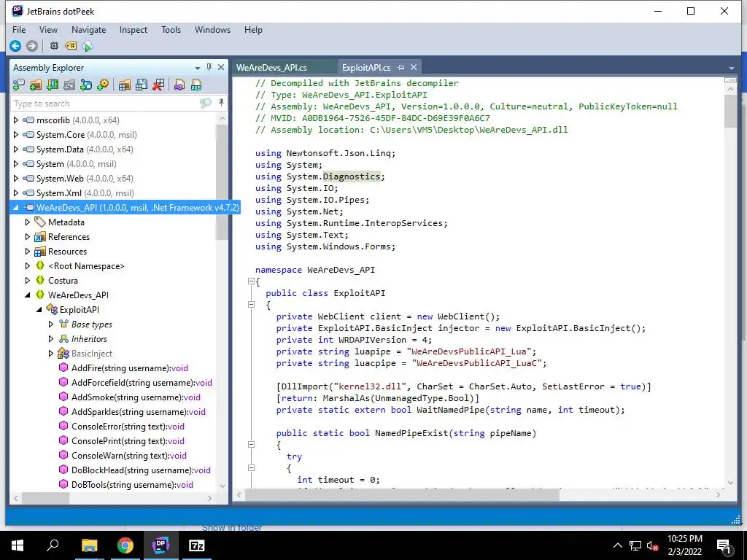The image size is (747, 560).
Task: Click the search options magnifier icon
Action: [205, 104]
